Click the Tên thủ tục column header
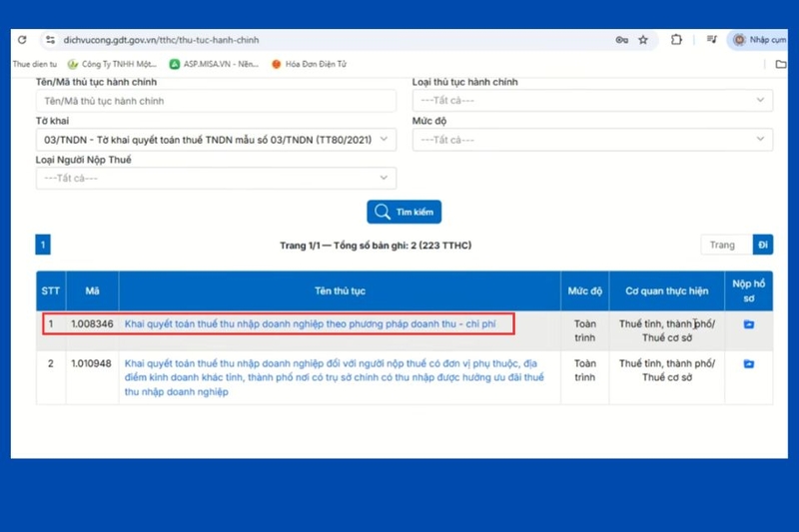Image resolution: width=799 pixels, height=532 pixels. click(340, 290)
